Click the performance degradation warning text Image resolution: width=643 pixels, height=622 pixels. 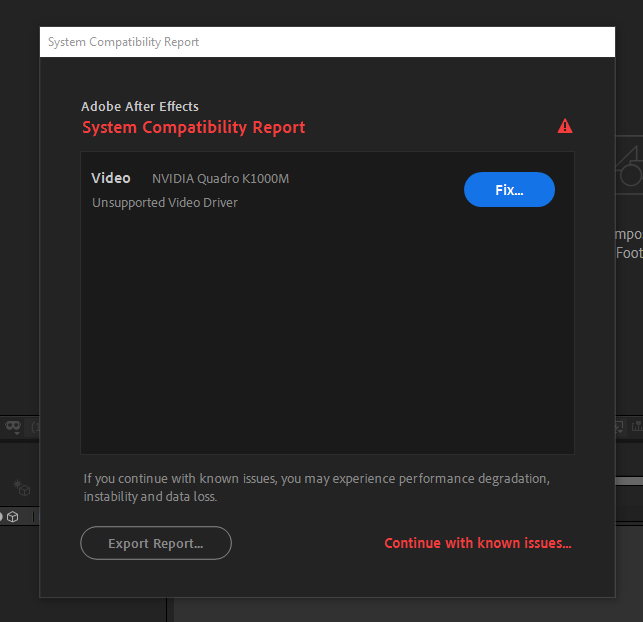[317, 488]
